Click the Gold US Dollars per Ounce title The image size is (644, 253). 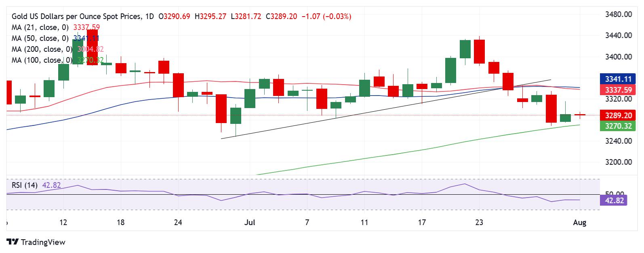(x=77, y=17)
